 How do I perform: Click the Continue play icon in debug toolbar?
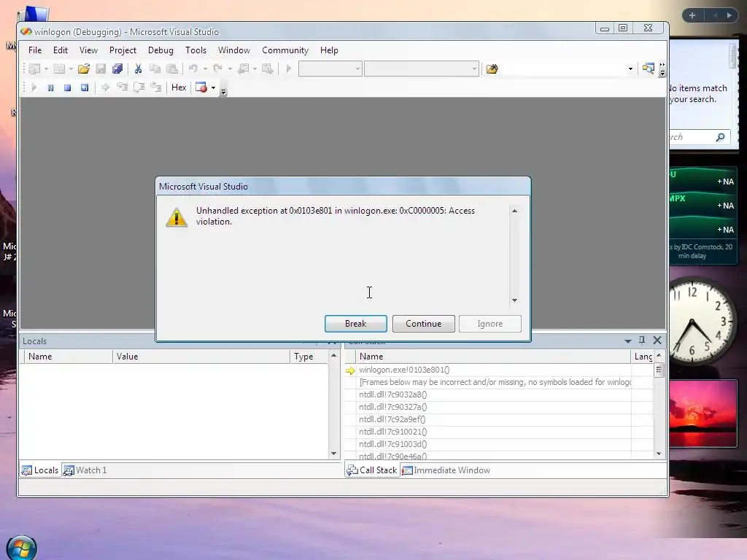pyautogui.click(x=34, y=87)
